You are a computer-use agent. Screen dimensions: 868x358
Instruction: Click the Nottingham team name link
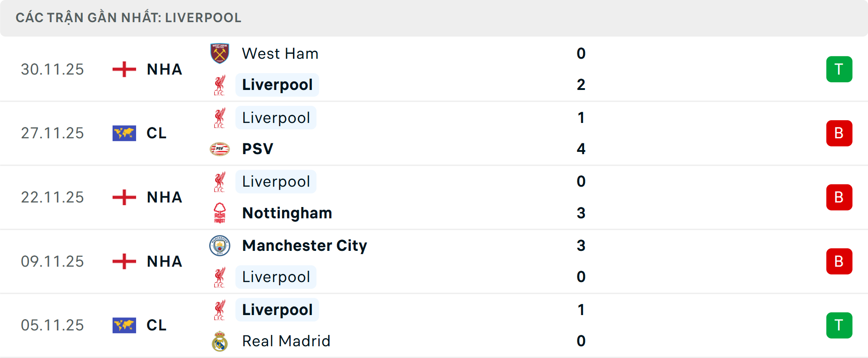287,212
